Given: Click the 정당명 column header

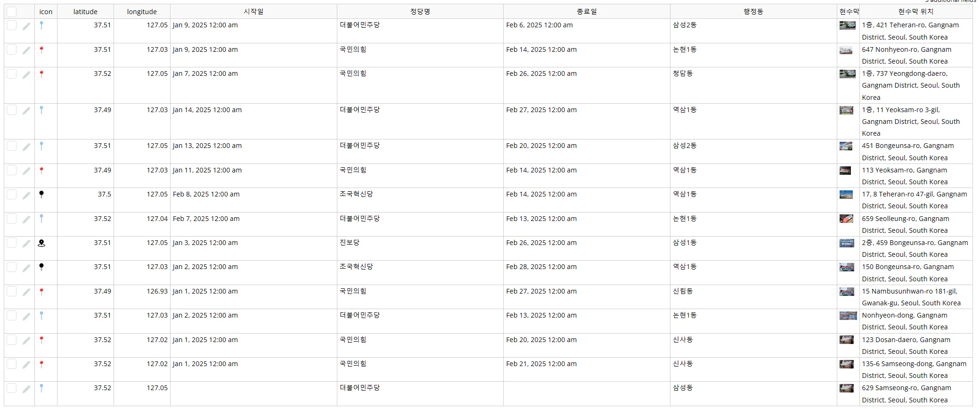Looking at the screenshot, I should point(419,11).
